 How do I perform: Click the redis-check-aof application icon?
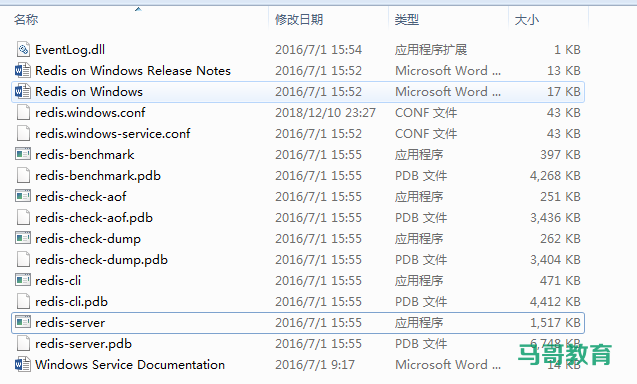[x=23, y=197]
